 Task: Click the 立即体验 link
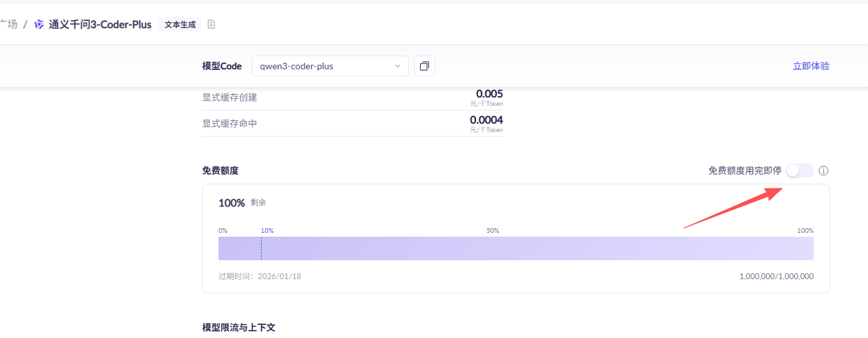pos(810,66)
